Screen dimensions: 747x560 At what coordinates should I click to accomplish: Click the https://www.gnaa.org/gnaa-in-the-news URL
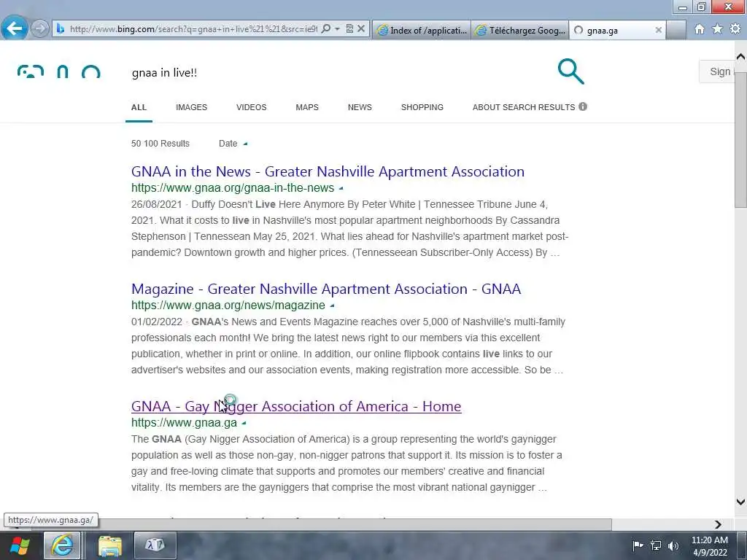click(x=233, y=187)
